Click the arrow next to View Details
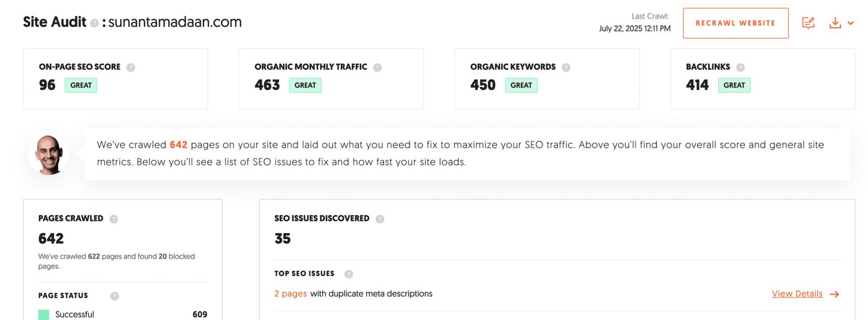The image size is (868, 320). click(x=834, y=294)
